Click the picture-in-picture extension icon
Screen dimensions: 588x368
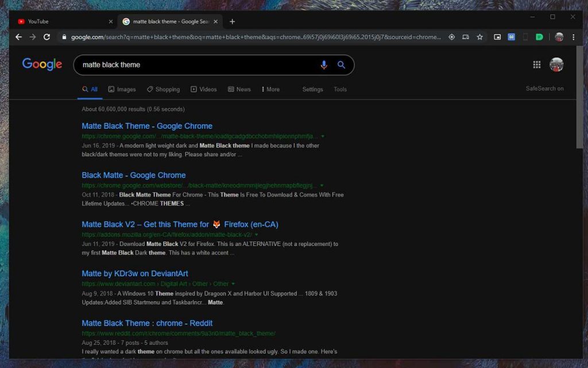pos(497,37)
